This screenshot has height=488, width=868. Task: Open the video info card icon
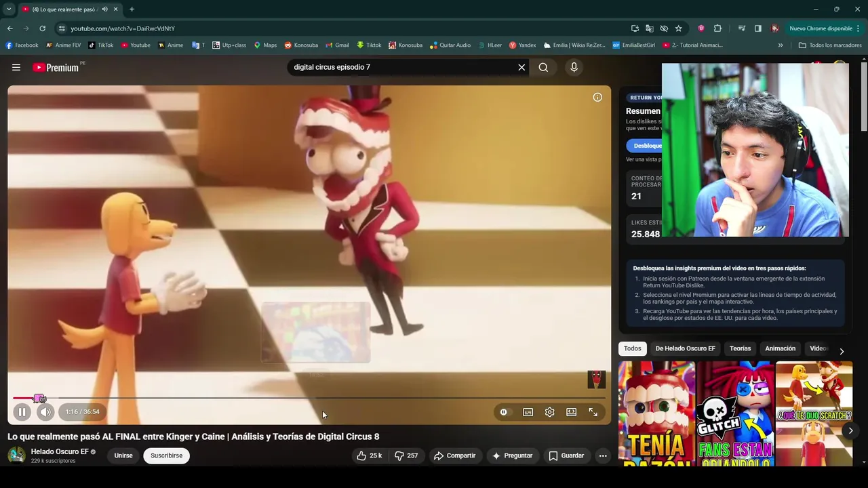(x=597, y=98)
